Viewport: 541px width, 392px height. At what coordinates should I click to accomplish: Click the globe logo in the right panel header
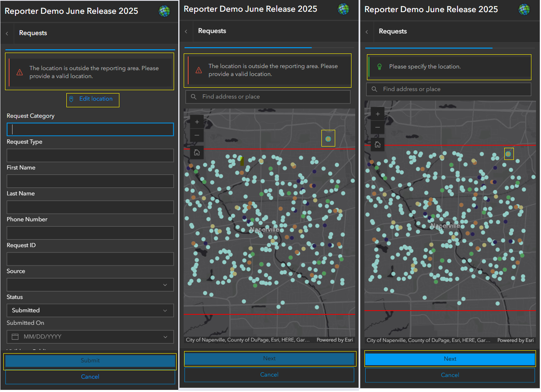(x=524, y=9)
